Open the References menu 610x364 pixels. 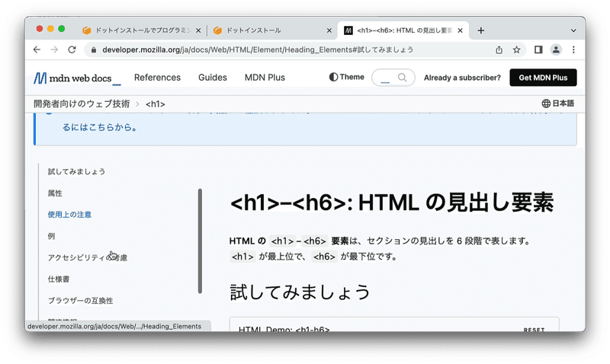tap(157, 78)
